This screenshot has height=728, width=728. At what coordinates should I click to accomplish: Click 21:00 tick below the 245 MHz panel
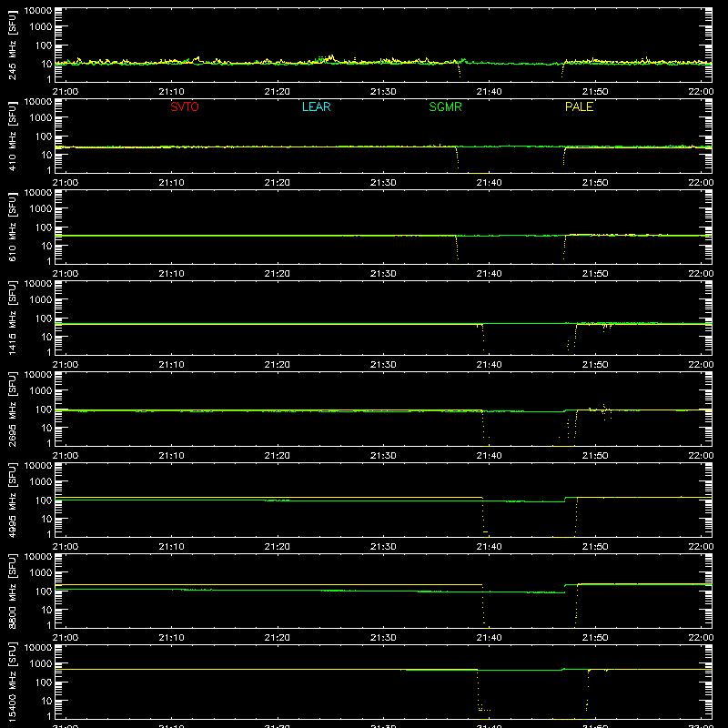pos(66,92)
